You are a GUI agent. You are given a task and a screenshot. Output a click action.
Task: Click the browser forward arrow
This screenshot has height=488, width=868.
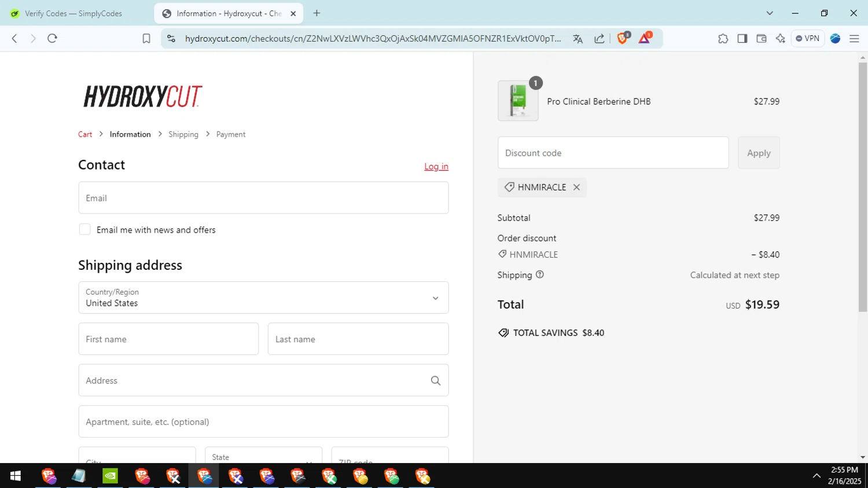pos(33,38)
